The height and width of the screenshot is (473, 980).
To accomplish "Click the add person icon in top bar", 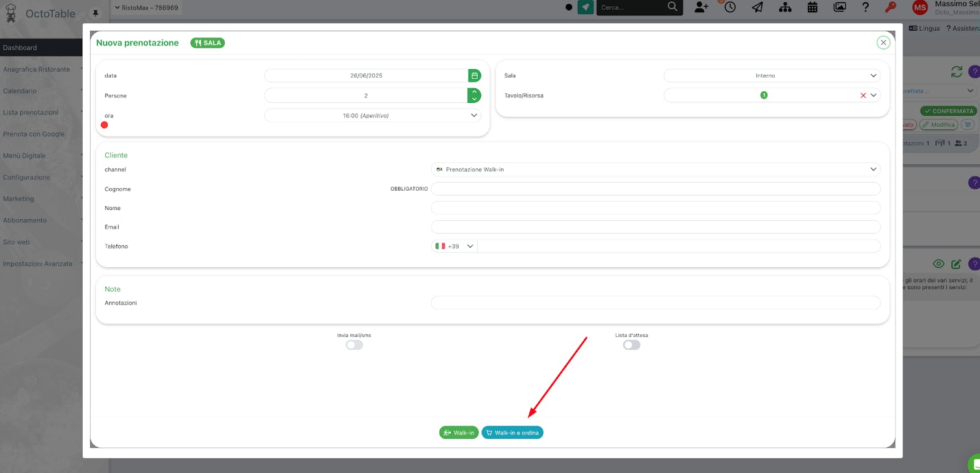I will click(701, 7).
